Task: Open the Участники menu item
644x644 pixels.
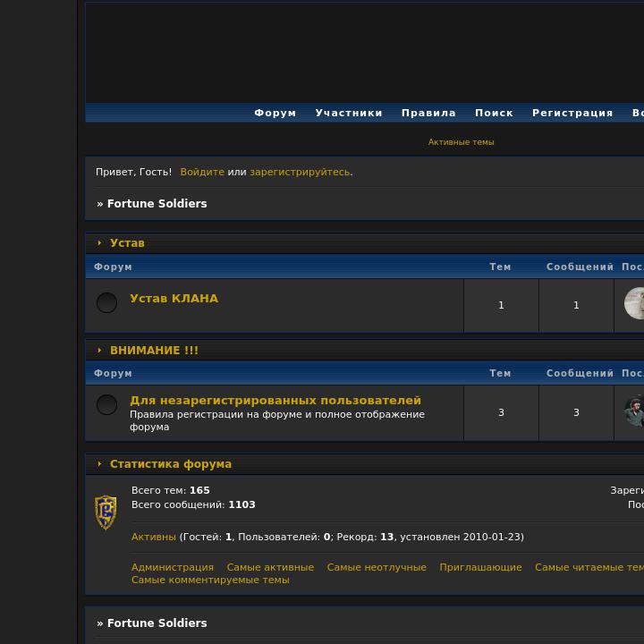Action: point(349,113)
